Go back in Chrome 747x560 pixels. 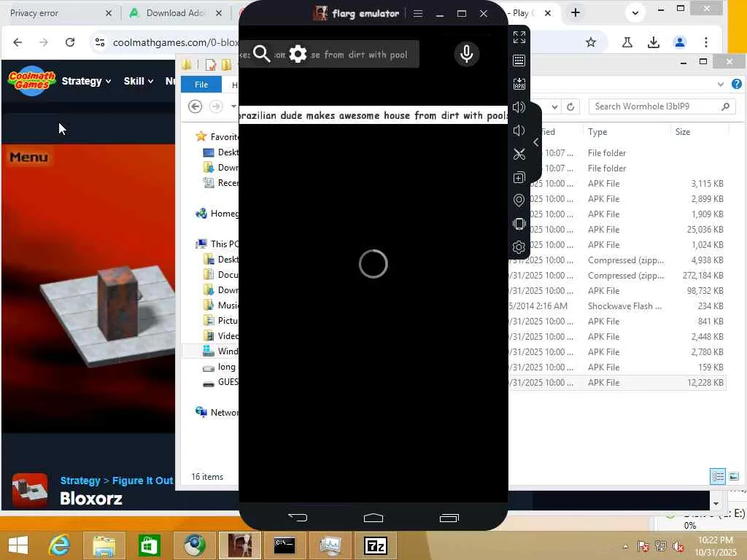click(18, 42)
